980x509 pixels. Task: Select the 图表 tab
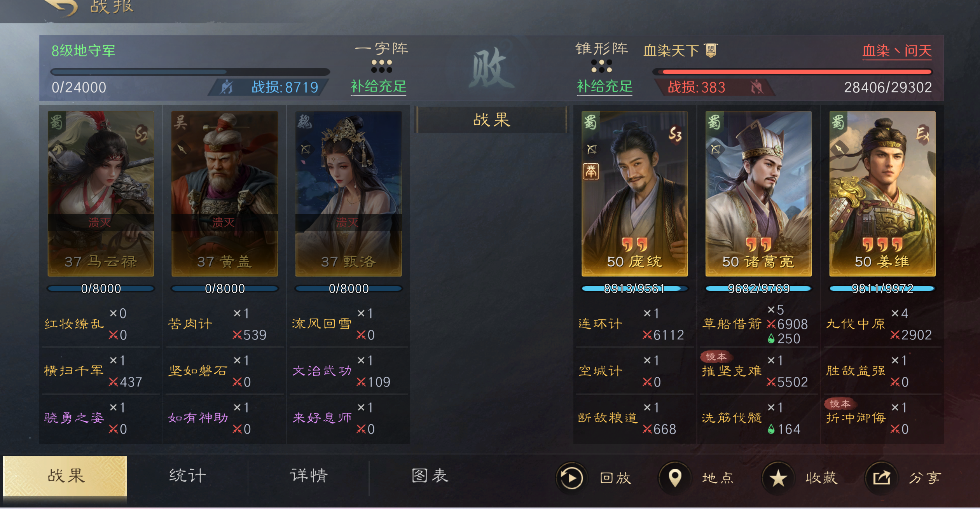(430, 475)
